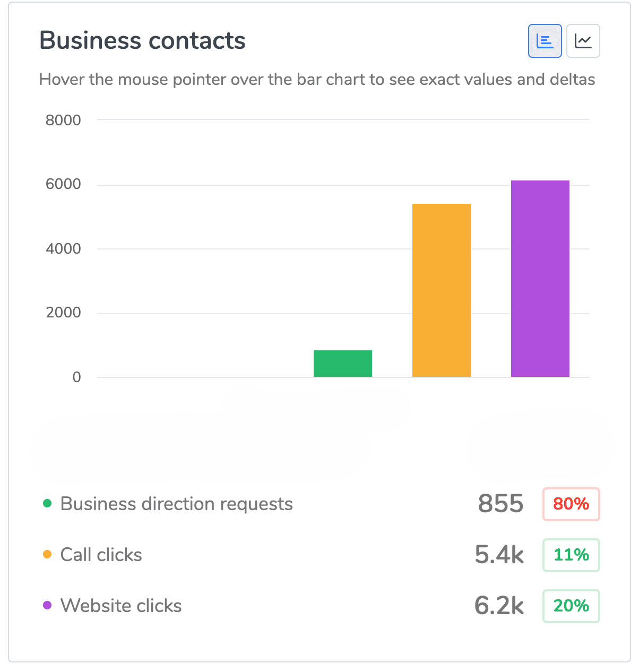Image resolution: width=639 pixels, height=672 pixels.
Task: Click the 855 value figure
Action: (x=500, y=504)
